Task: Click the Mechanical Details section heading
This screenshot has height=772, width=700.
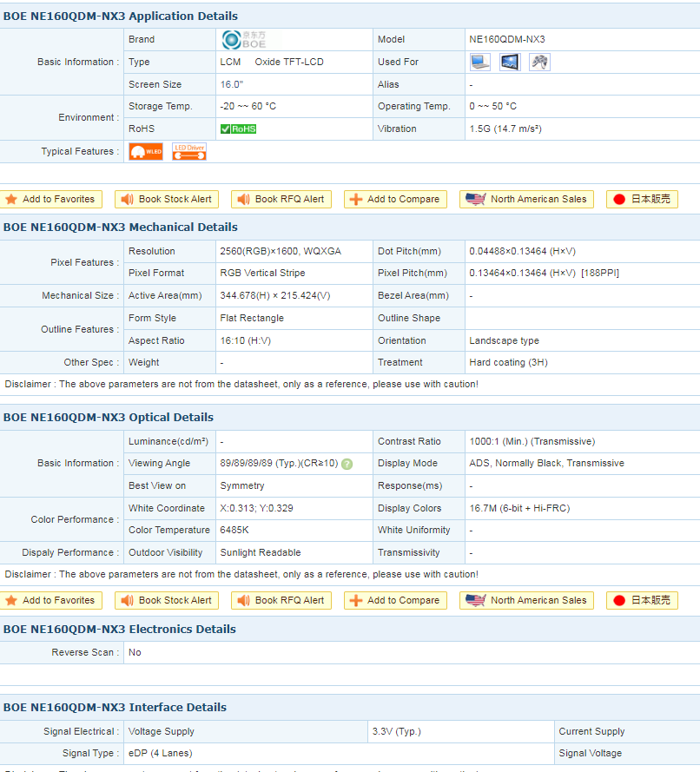Action: click(x=121, y=228)
